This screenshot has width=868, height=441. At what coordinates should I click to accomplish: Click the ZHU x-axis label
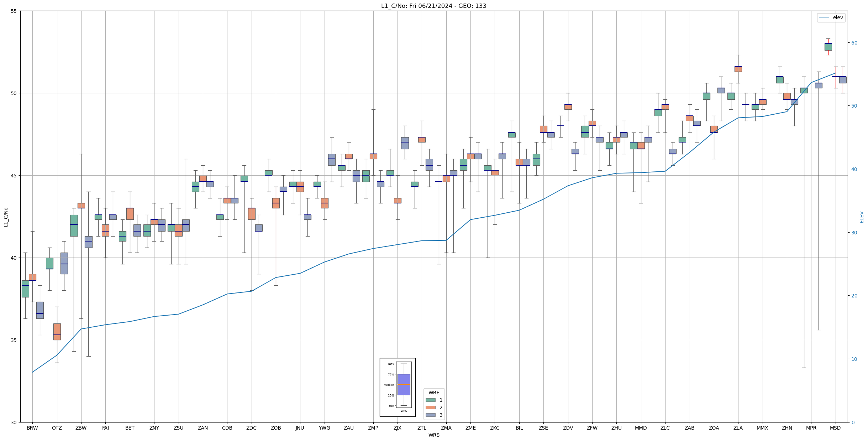pyautogui.click(x=616, y=428)
